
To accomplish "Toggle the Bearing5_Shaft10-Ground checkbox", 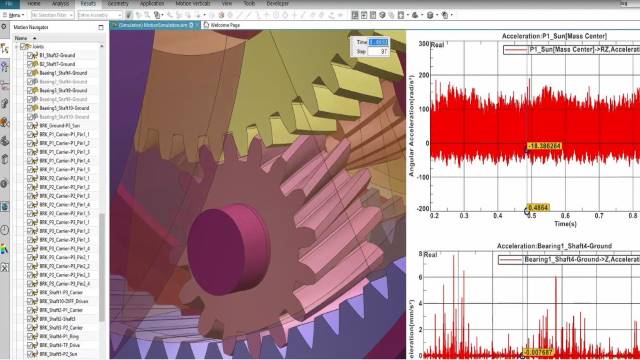I will tap(30, 108).
